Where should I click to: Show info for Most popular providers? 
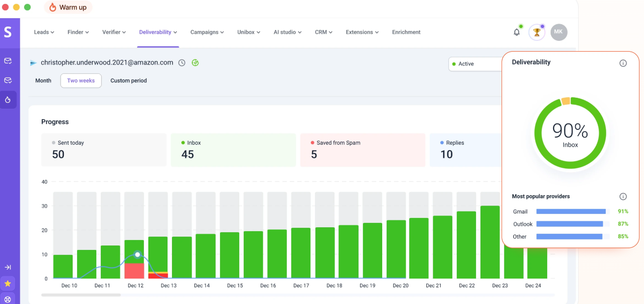[623, 196]
